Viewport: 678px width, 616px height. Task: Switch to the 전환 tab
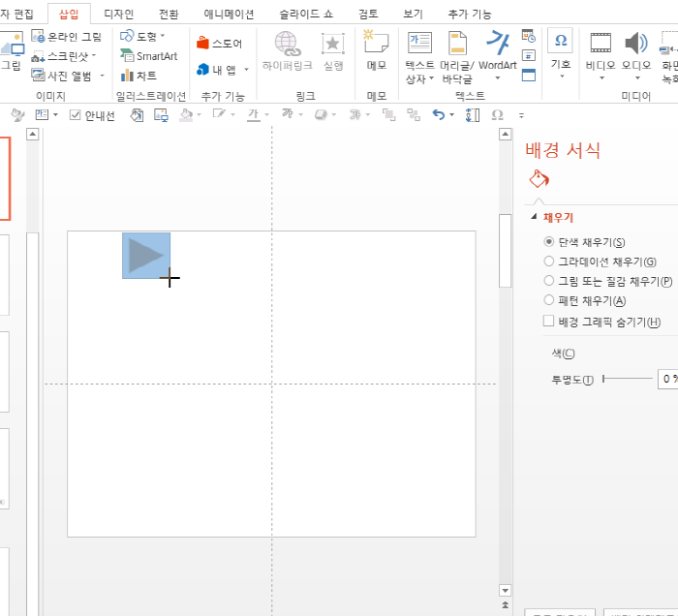coord(169,15)
